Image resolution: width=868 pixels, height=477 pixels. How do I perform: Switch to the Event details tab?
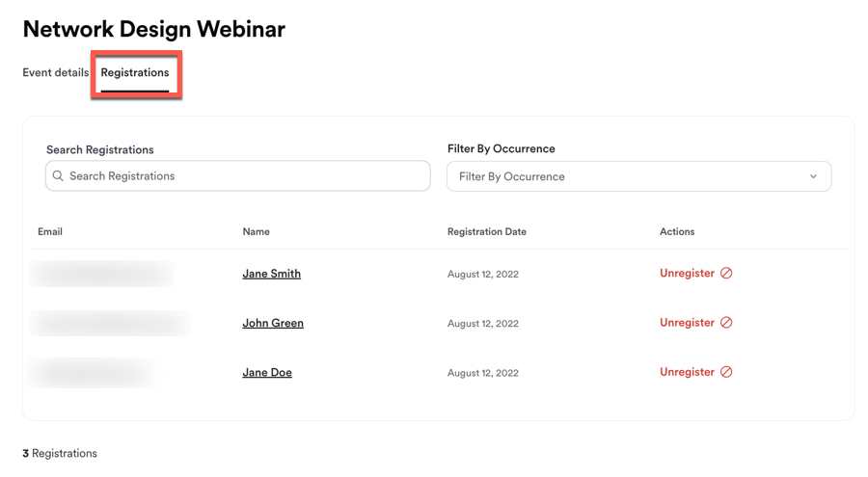(56, 72)
